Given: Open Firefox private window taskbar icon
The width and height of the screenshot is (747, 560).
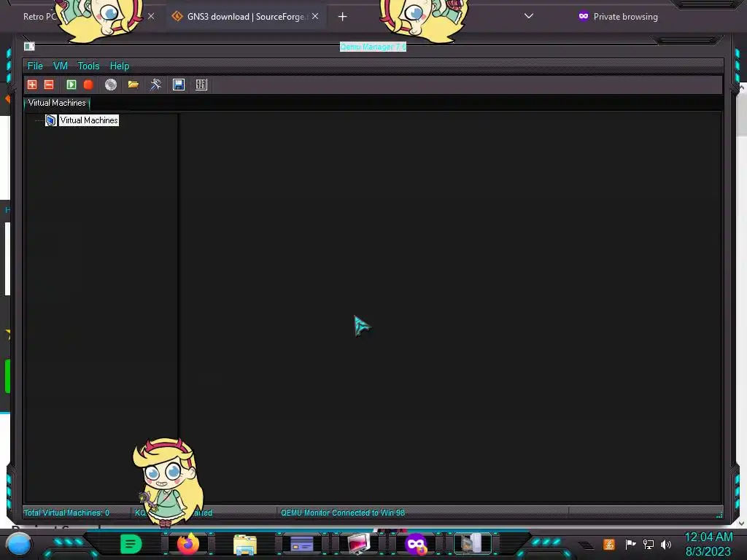Looking at the screenshot, I should point(415,544).
